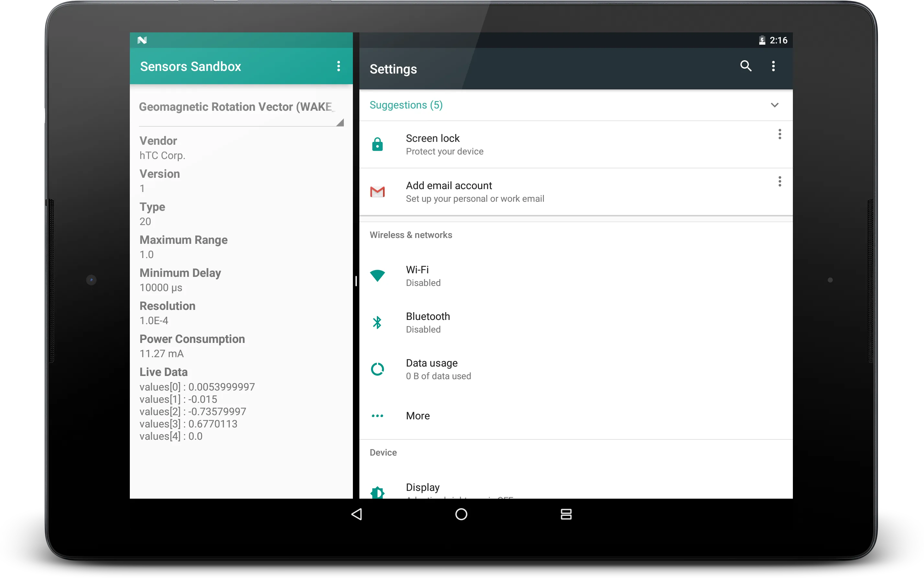
Task: Tap the Gmail envelope icon
Action: click(x=377, y=191)
